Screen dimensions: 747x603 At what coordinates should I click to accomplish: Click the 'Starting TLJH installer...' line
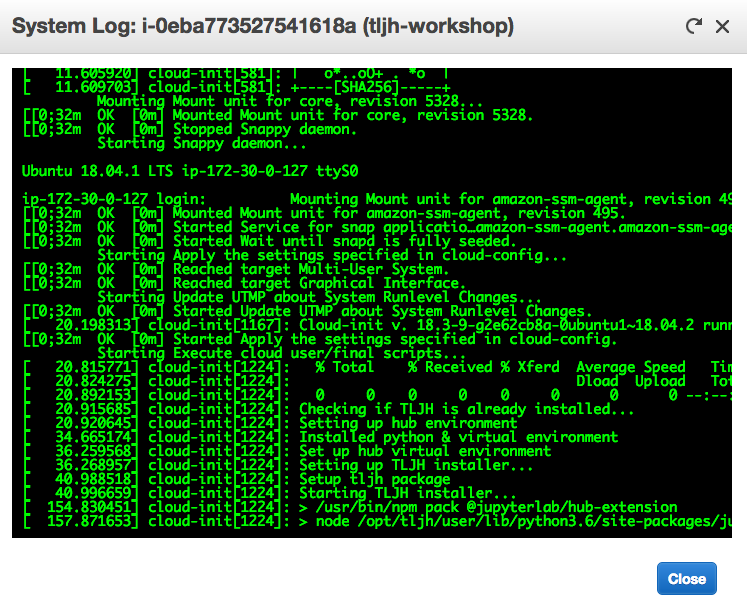pos(408,493)
